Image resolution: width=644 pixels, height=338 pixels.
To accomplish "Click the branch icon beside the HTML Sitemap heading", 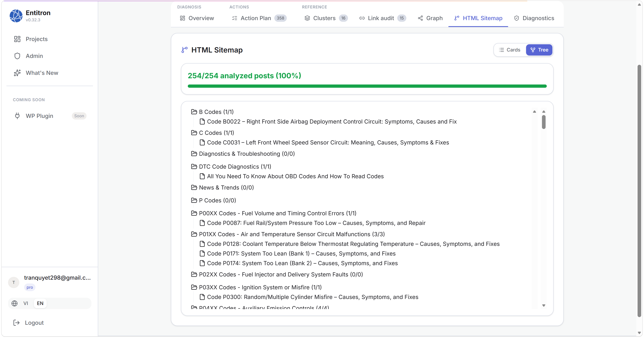I will (x=185, y=50).
